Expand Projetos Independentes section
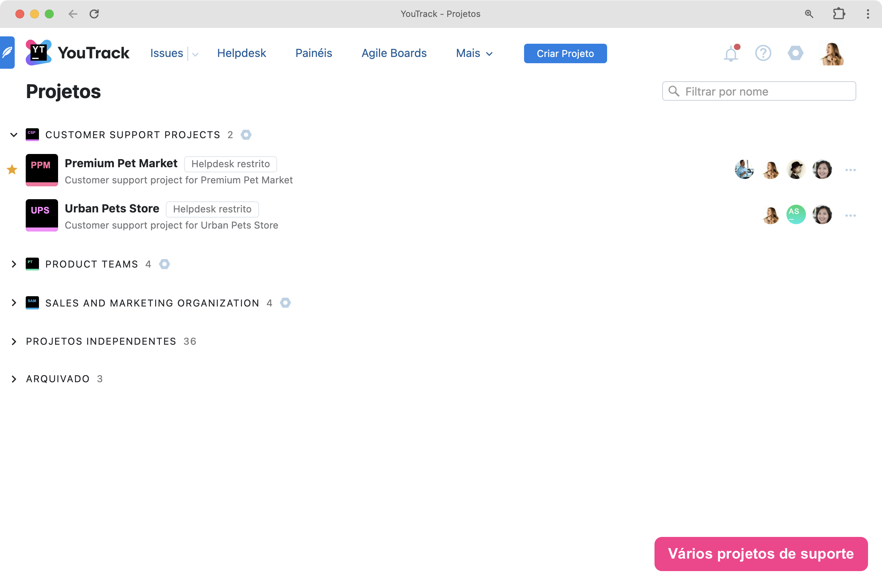The width and height of the screenshot is (882, 588). pyautogui.click(x=14, y=341)
